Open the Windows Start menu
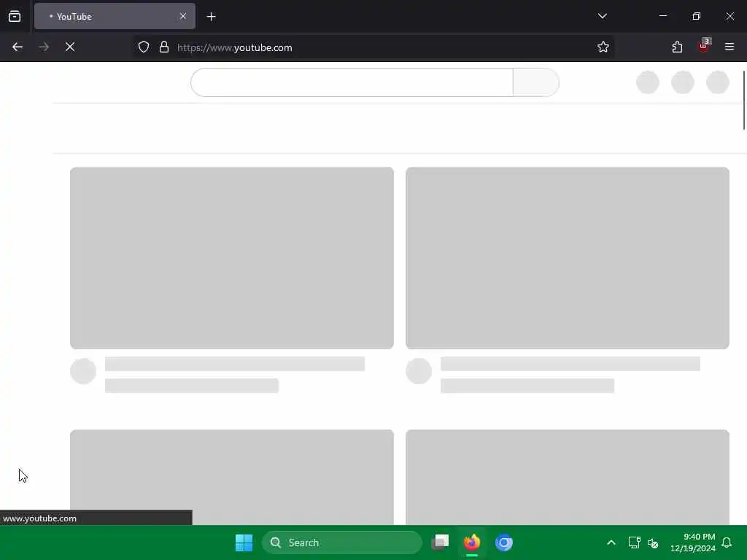Viewport: 747px width, 560px height. [x=244, y=542]
